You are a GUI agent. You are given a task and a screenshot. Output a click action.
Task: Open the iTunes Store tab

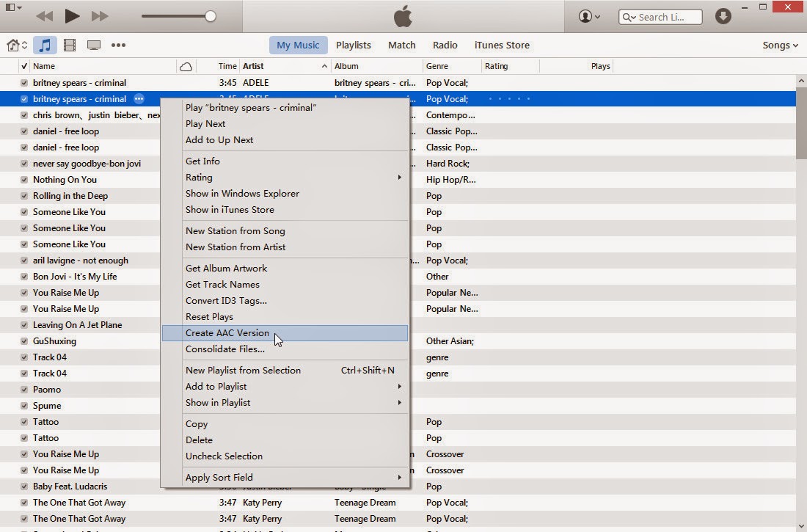[502, 45]
